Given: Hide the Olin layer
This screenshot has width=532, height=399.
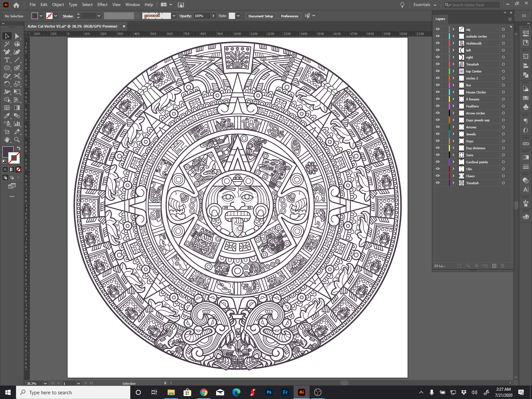Looking at the screenshot, I should (438, 169).
